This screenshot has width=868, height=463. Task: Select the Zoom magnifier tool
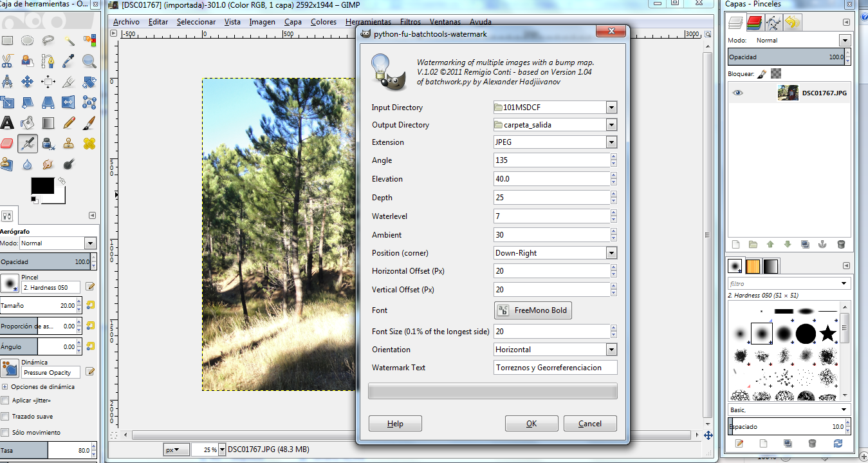89,62
